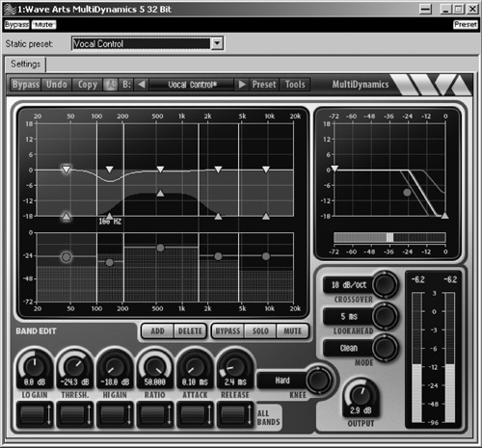Select the upper triangle marker of the 2k band

(218, 170)
